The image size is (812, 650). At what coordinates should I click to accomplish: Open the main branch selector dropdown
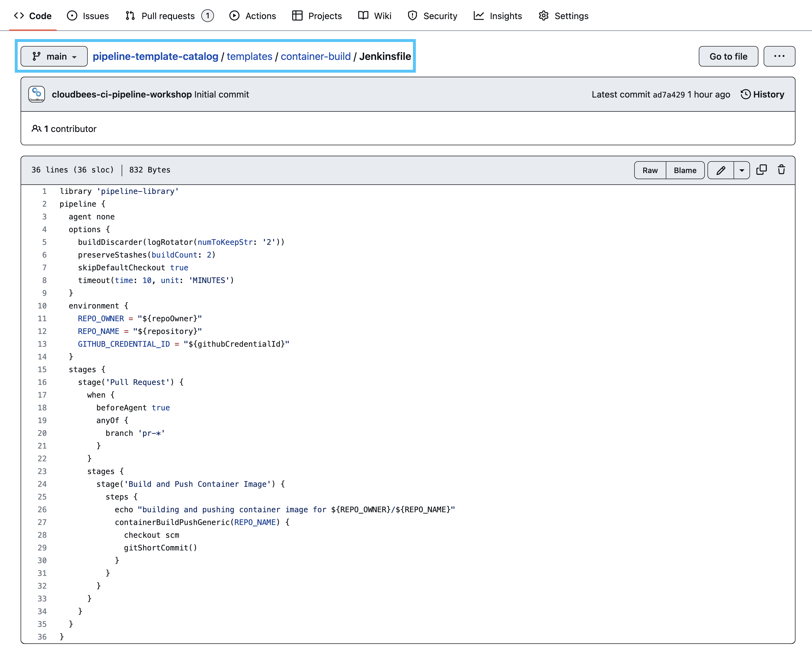coord(54,56)
